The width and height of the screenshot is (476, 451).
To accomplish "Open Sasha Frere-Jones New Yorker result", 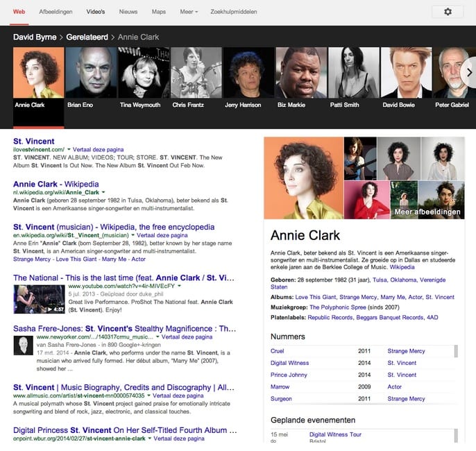I will pyautogui.click(x=124, y=328).
